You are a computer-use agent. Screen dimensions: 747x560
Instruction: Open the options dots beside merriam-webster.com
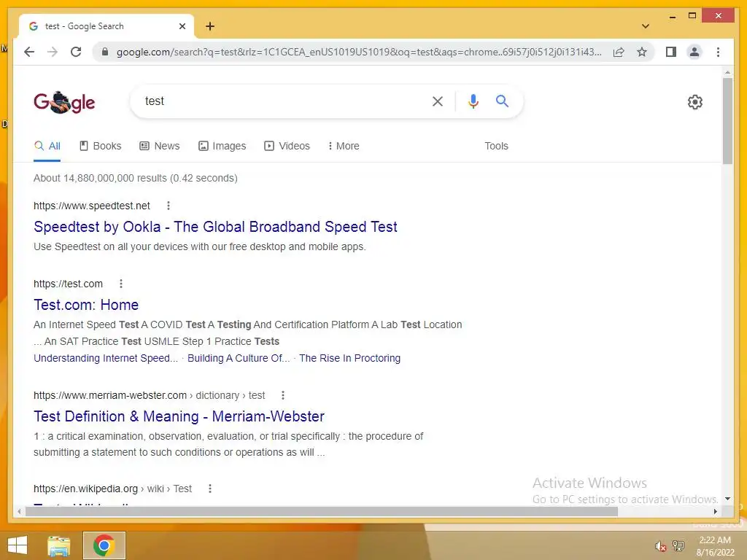[x=283, y=395]
